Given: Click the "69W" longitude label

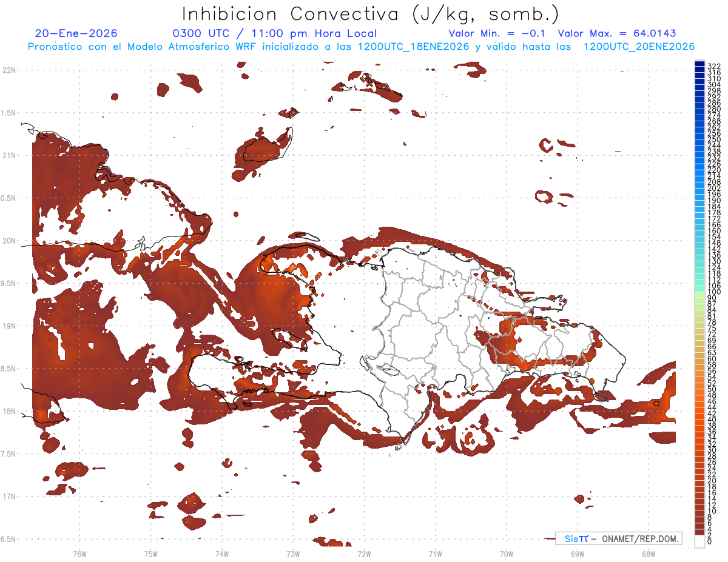Looking at the screenshot, I should pos(578,553).
